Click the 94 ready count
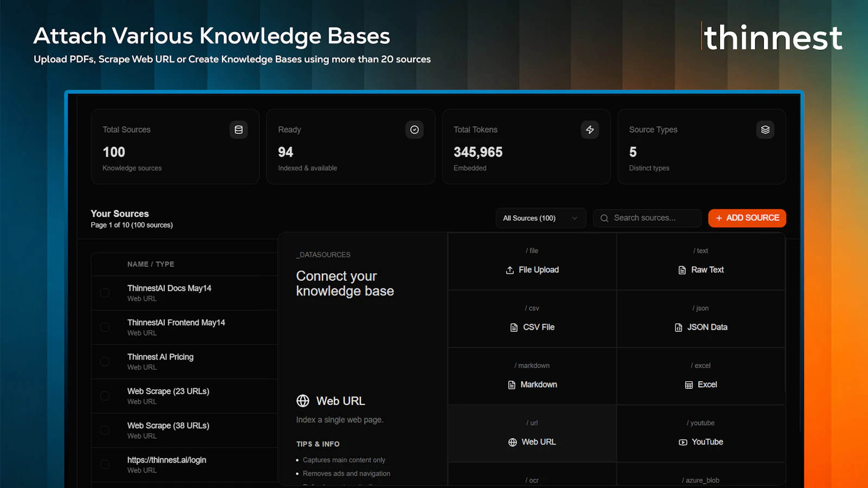The image size is (868, 488). (x=285, y=152)
